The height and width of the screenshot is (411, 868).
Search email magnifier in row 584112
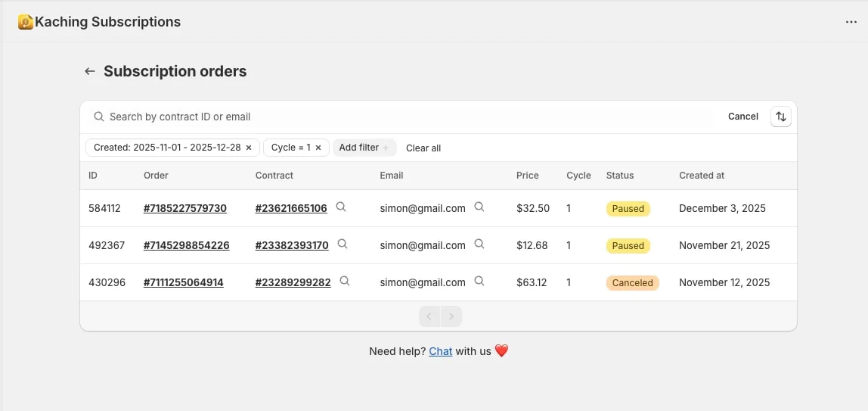pos(479,207)
